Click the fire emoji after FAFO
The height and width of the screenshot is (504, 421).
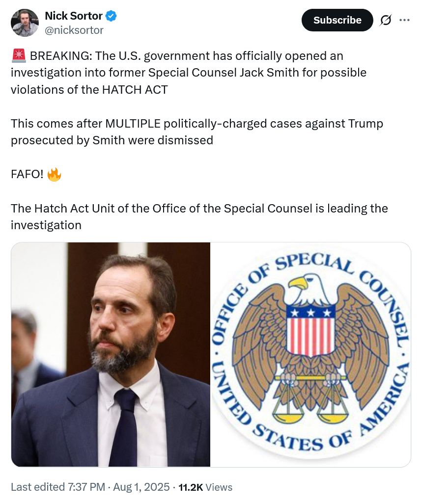[x=54, y=174]
